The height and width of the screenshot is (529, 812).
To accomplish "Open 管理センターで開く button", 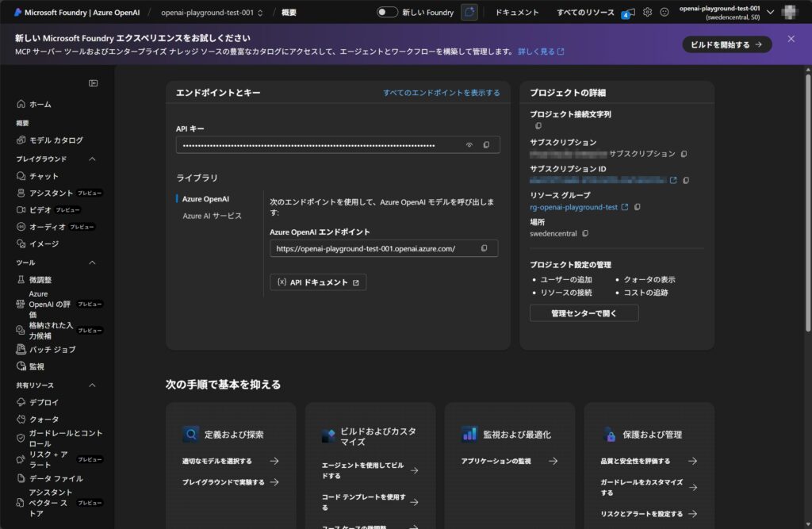I will 584,313.
